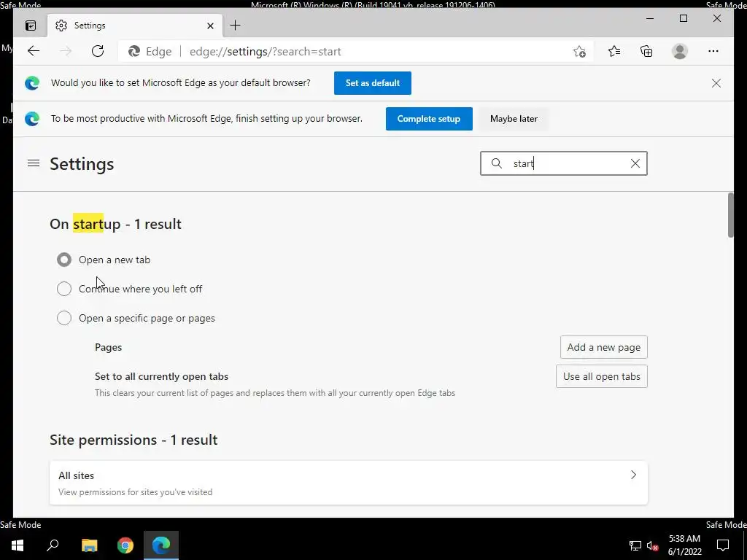Switch to the Settings tab

coord(135,26)
